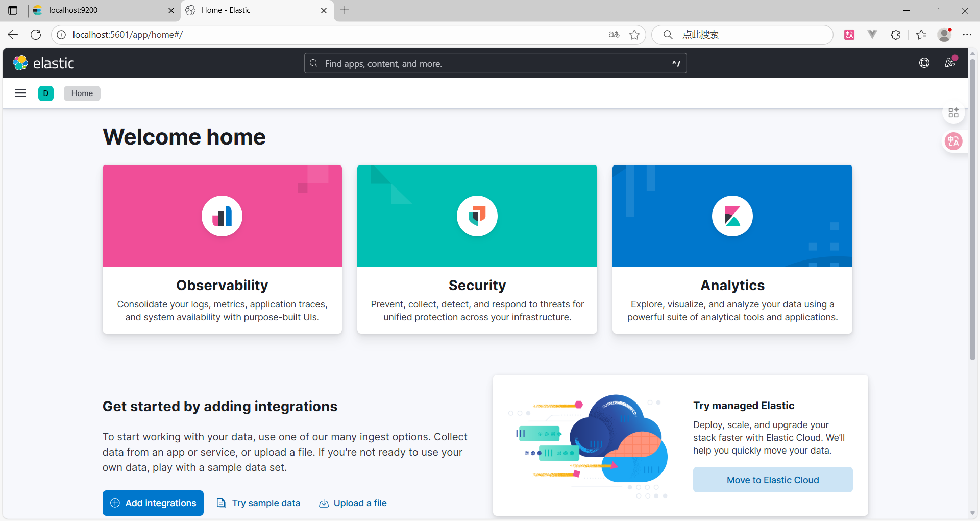Click the cloud illustration in managed Elastic panel
Screen dimensions: 980x521
pyautogui.click(x=589, y=446)
